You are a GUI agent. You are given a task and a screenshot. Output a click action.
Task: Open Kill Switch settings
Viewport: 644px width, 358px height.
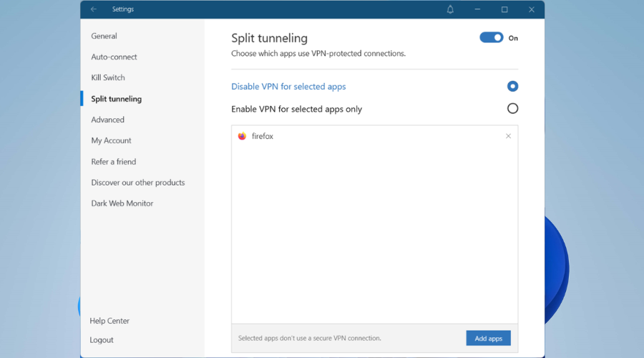(108, 77)
